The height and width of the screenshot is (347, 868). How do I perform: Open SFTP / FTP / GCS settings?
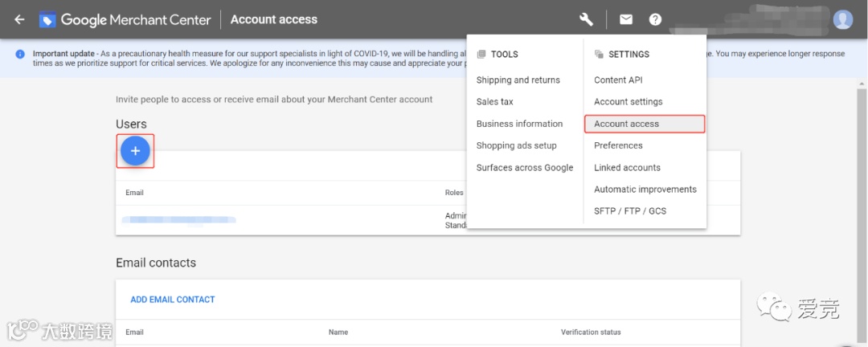pos(630,211)
